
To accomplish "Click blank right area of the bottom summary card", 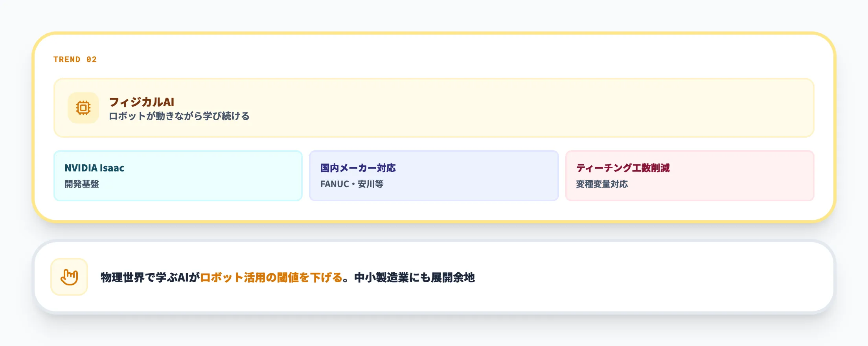I will (x=668, y=278).
